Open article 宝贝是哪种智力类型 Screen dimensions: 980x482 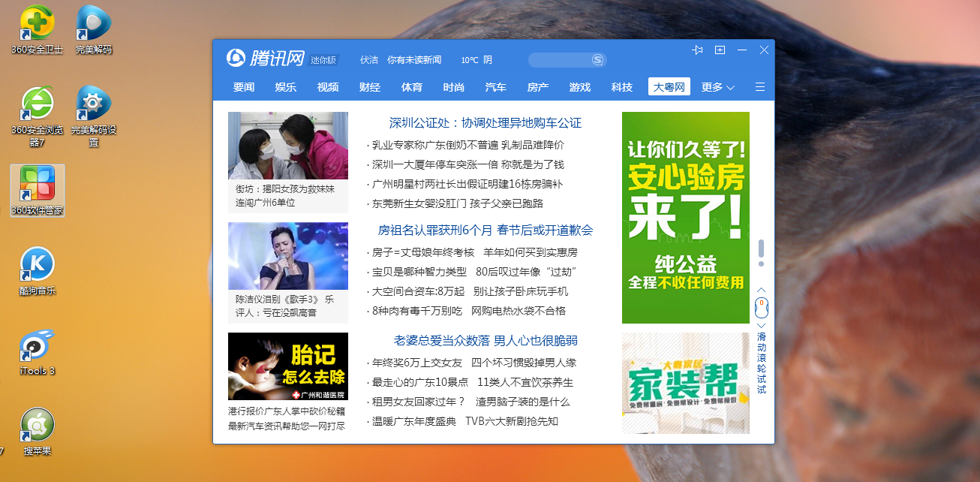[419, 272]
